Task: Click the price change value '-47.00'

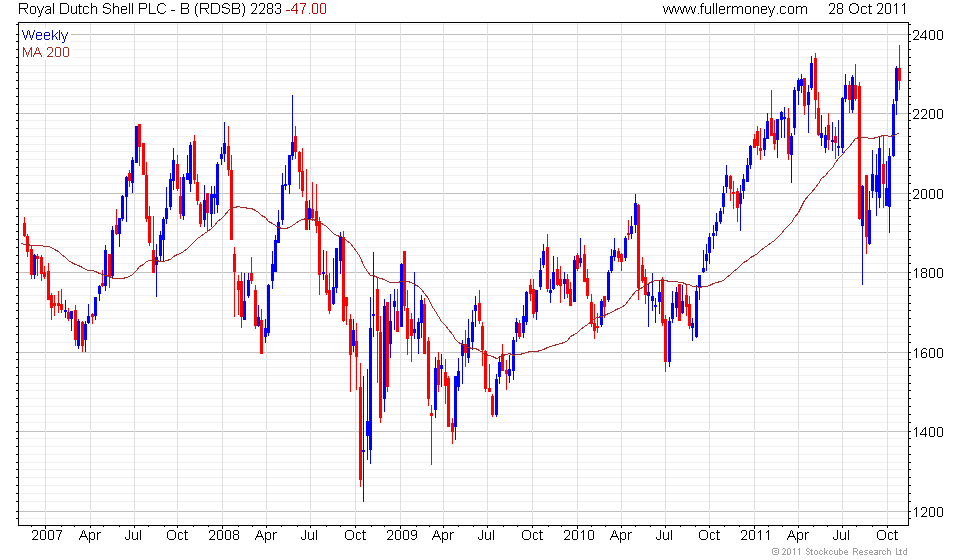Action: tap(306, 9)
